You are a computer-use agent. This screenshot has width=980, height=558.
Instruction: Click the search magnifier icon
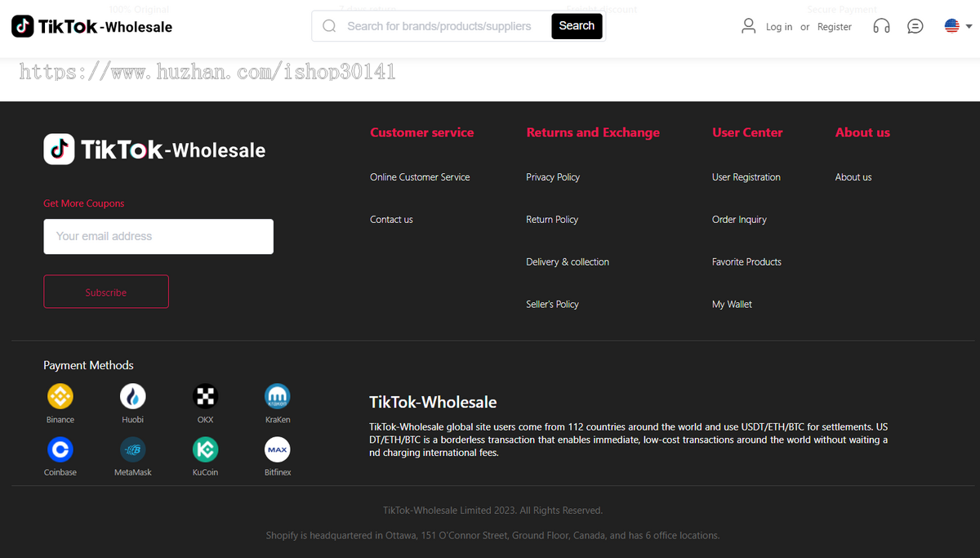[329, 26]
